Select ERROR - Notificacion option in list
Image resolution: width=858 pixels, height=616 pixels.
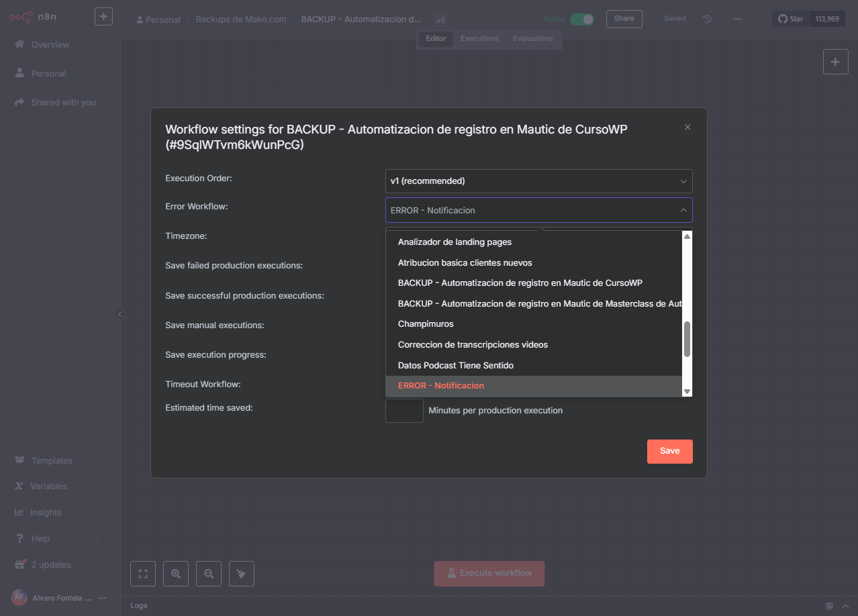[x=534, y=386]
